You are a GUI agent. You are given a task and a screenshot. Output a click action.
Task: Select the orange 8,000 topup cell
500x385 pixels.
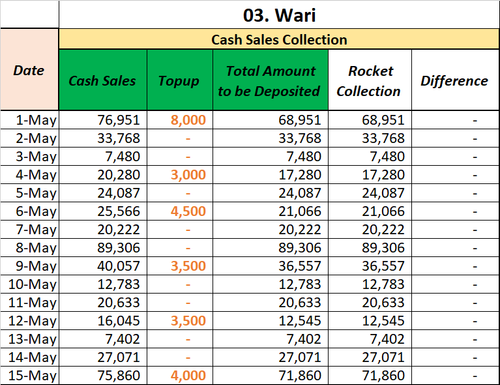(179, 120)
